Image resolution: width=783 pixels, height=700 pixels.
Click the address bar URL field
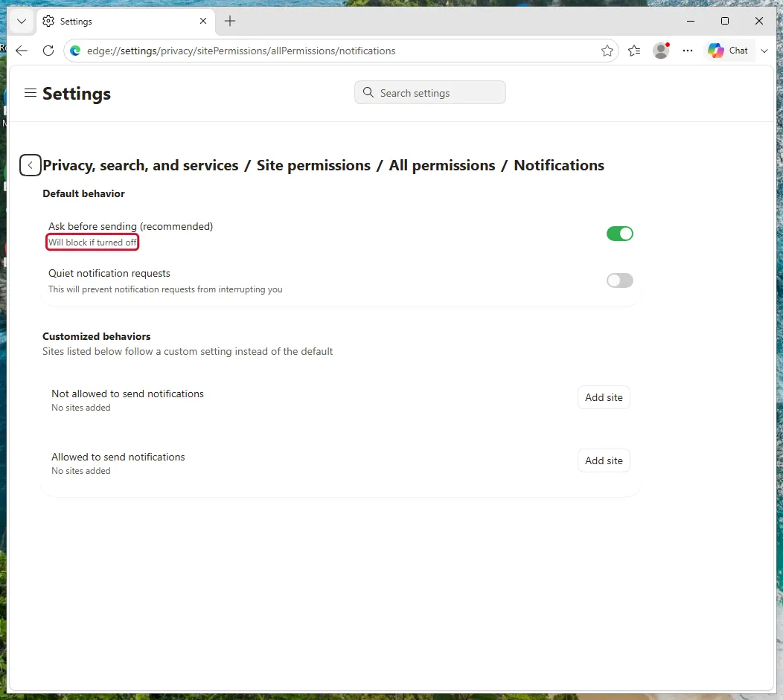click(x=341, y=51)
